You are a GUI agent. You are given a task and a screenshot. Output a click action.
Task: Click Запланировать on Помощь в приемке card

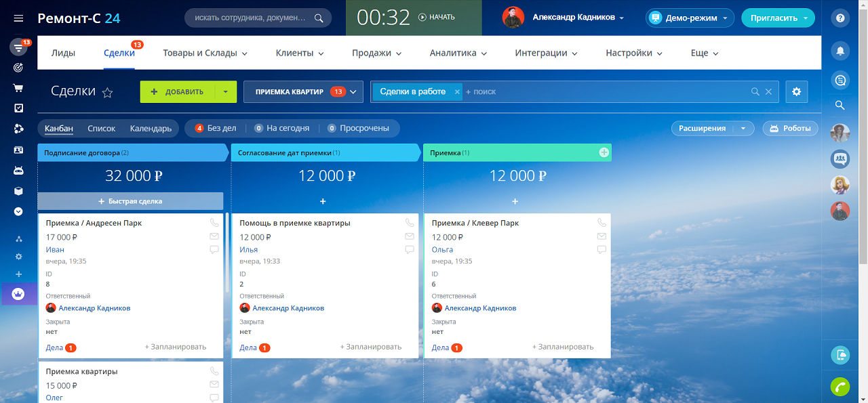point(371,347)
